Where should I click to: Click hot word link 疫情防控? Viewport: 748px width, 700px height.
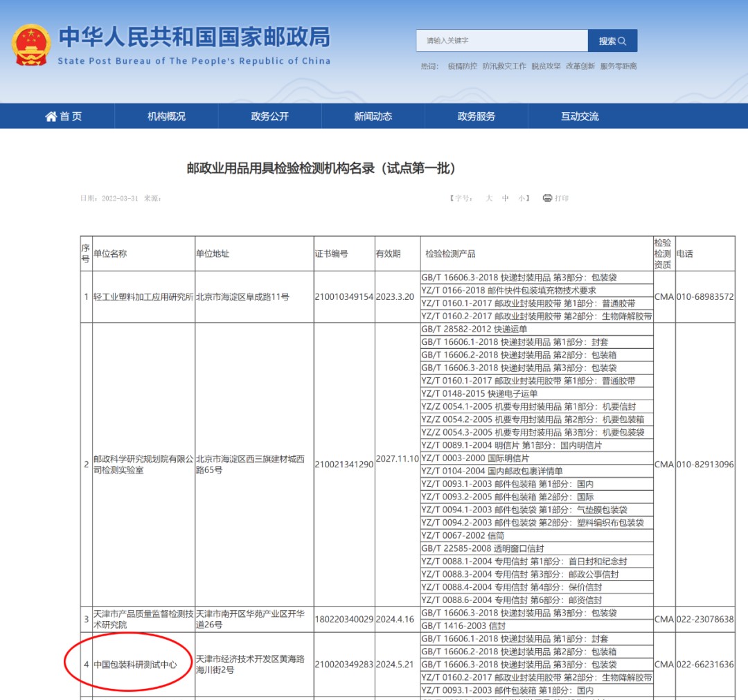[x=462, y=66]
